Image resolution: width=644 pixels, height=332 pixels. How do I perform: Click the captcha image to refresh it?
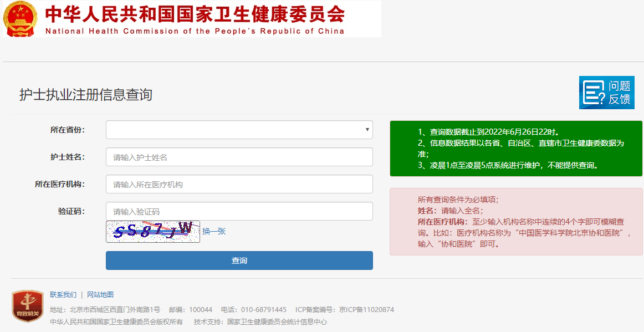152,231
